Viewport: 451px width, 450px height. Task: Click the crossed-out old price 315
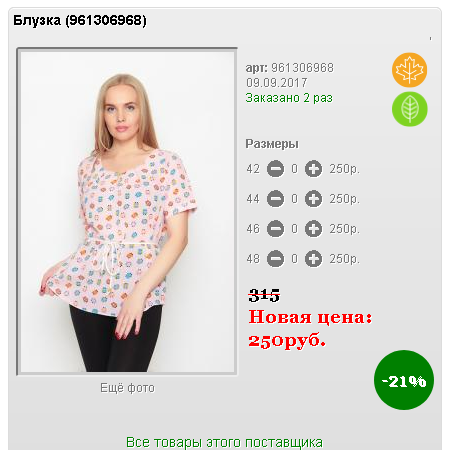point(264,295)
